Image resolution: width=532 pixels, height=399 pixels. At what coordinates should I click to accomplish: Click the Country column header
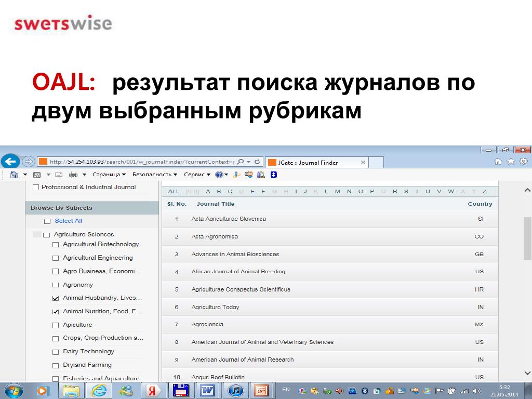[480, 204]
